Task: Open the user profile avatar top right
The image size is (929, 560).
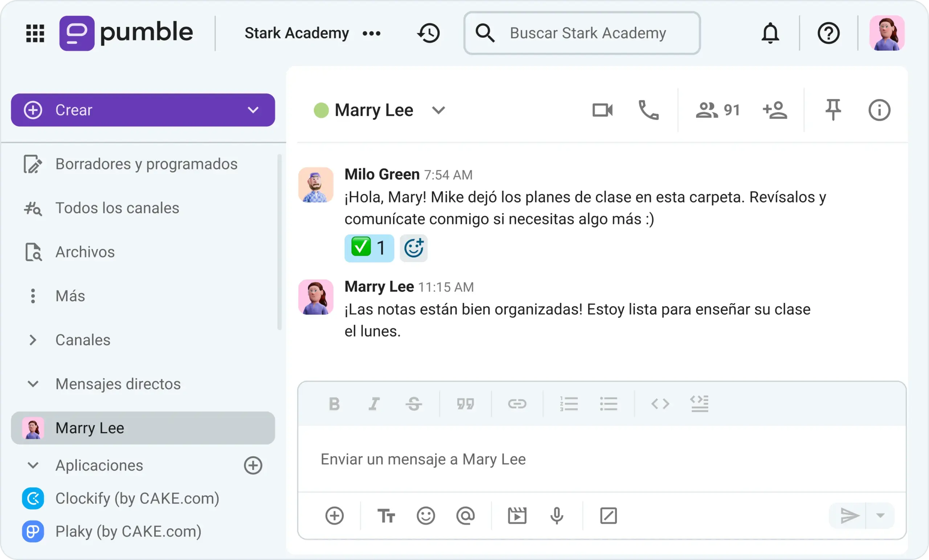Action: (x=887, y=33)
